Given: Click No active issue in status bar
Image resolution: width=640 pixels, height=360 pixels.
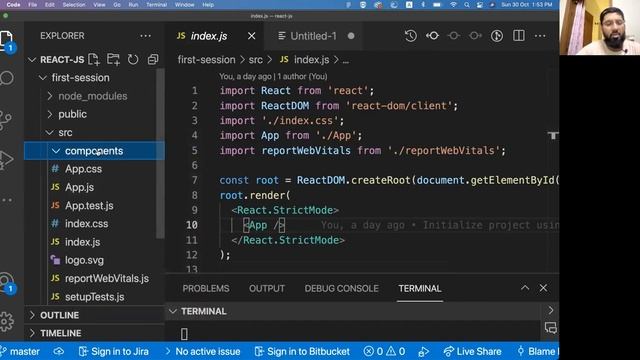Looking at the screenshot, I should click(x=203, y=351).
